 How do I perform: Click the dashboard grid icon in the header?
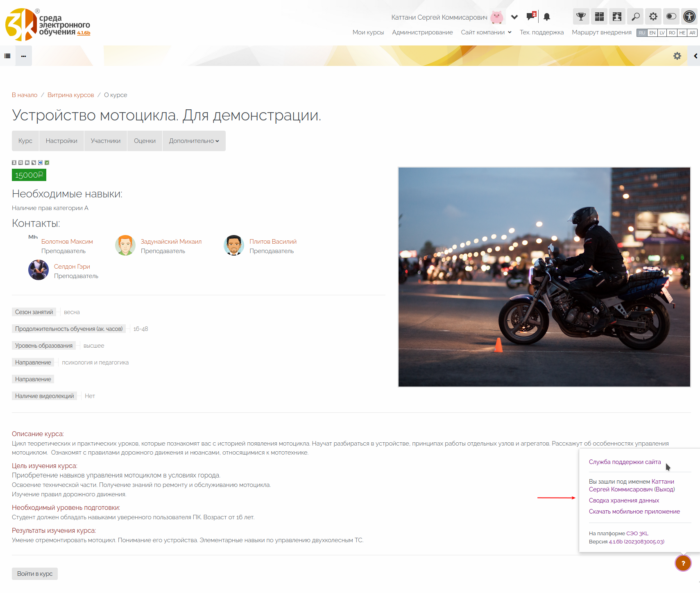[x=599, y=17]
